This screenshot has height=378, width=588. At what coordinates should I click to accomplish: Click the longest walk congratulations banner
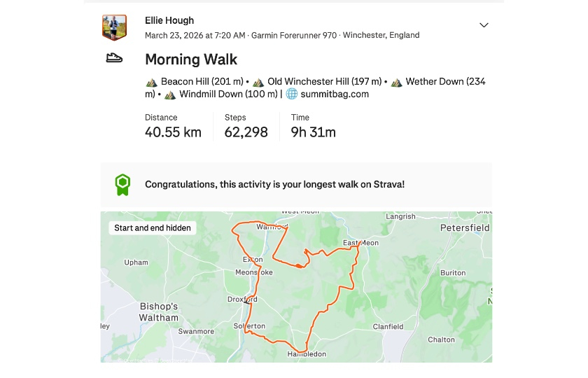[274, 185]
